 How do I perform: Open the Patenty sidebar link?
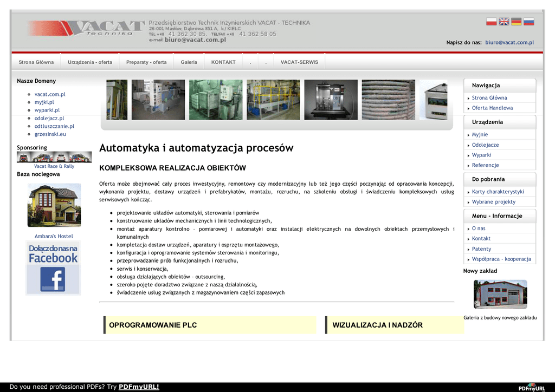pyautogui.click(x=481, y=249)
